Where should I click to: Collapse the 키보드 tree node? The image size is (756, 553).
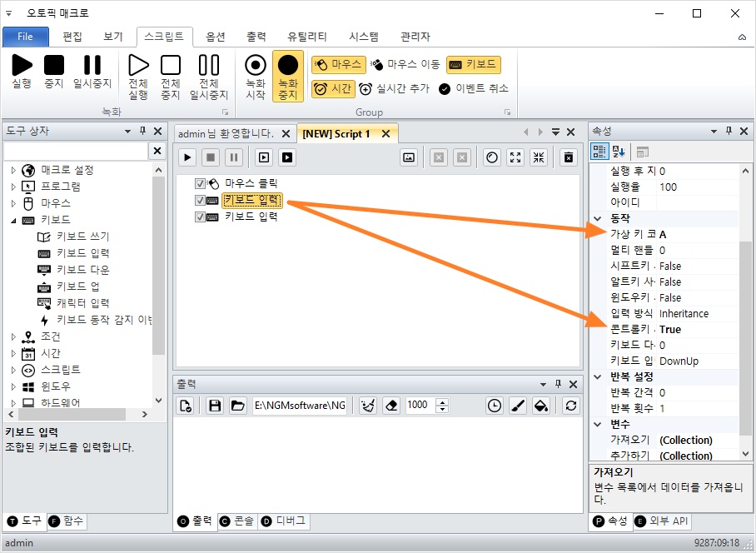pos(13,221)
